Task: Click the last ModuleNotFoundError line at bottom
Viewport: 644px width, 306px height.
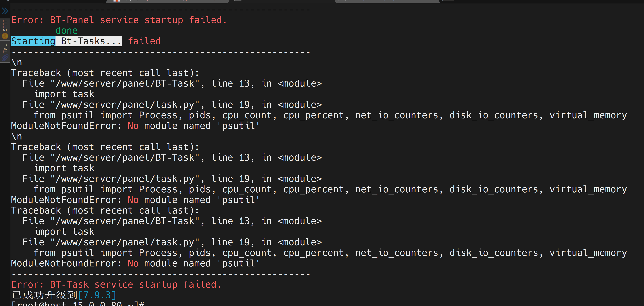Action: point(135,263)
